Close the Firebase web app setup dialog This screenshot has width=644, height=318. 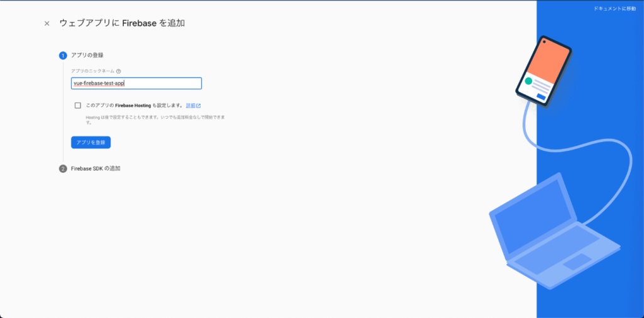(x=47, y=23)
